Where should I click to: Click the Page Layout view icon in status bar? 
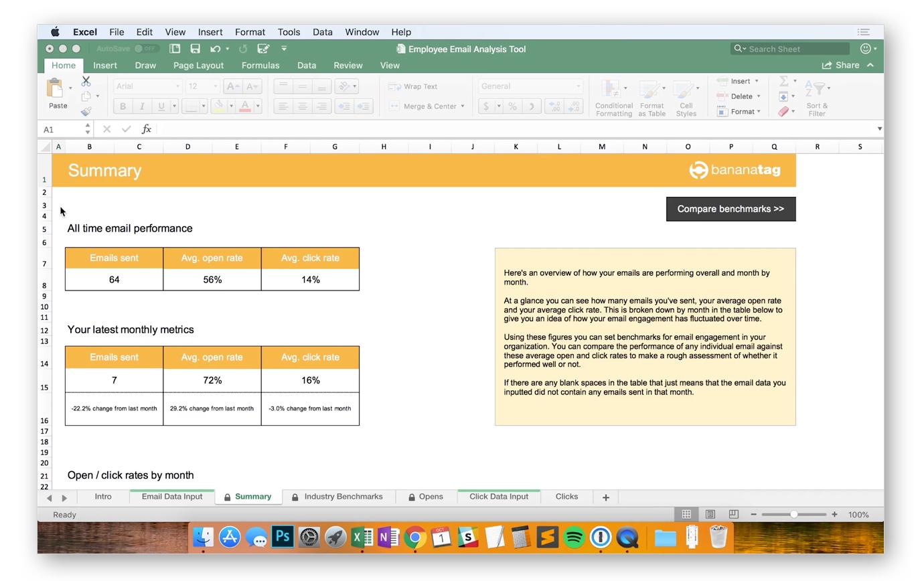[710, 514]
